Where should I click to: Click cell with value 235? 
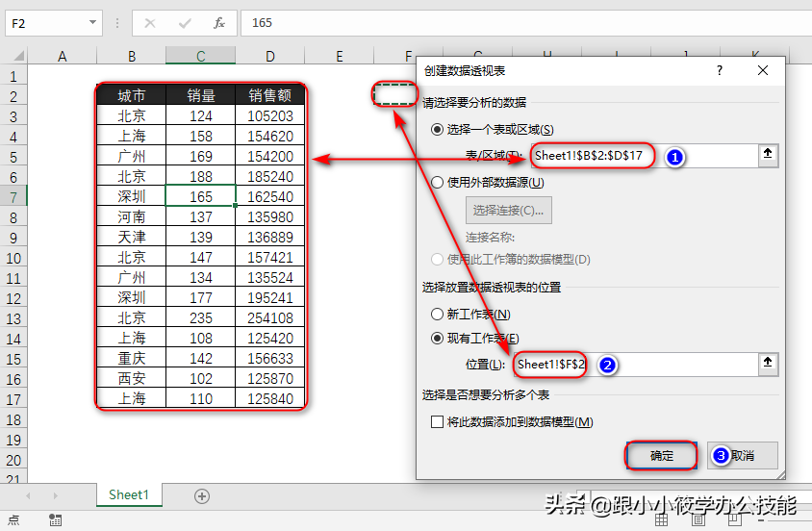pos(200,317)
